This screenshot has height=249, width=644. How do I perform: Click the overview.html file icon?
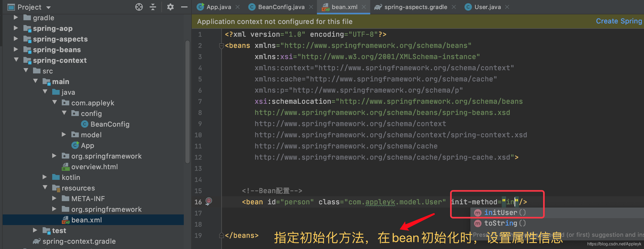coord(66,167)
